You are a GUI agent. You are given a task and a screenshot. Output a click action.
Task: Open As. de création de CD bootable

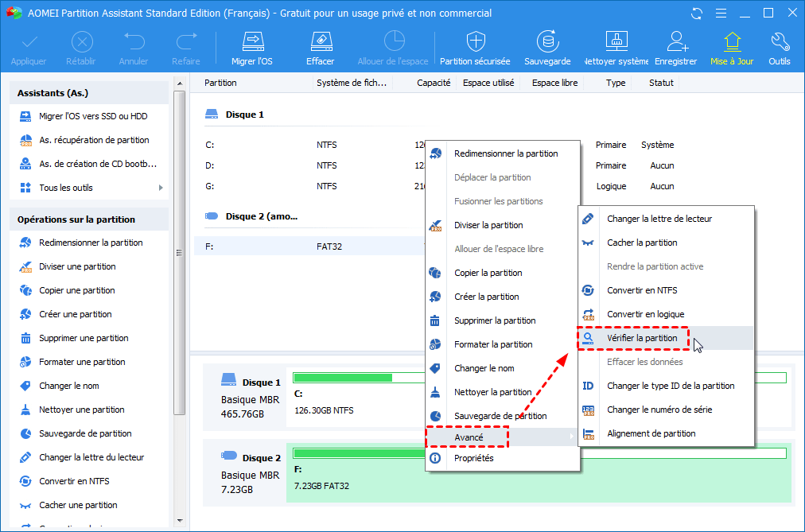tap(89, 164)
